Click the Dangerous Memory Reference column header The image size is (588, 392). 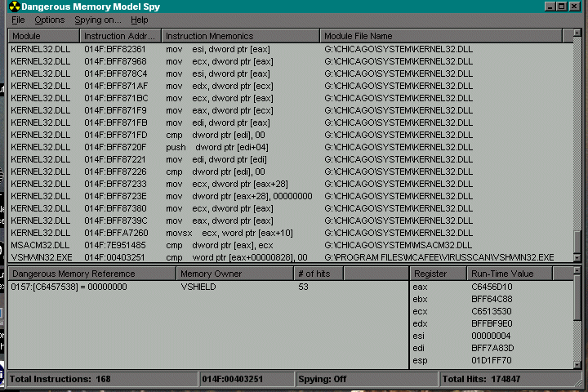click(x=91, y=274)
